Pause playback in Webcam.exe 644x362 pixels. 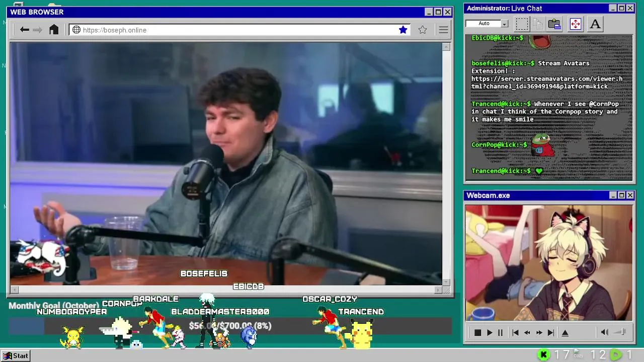[x=500, y=332]
